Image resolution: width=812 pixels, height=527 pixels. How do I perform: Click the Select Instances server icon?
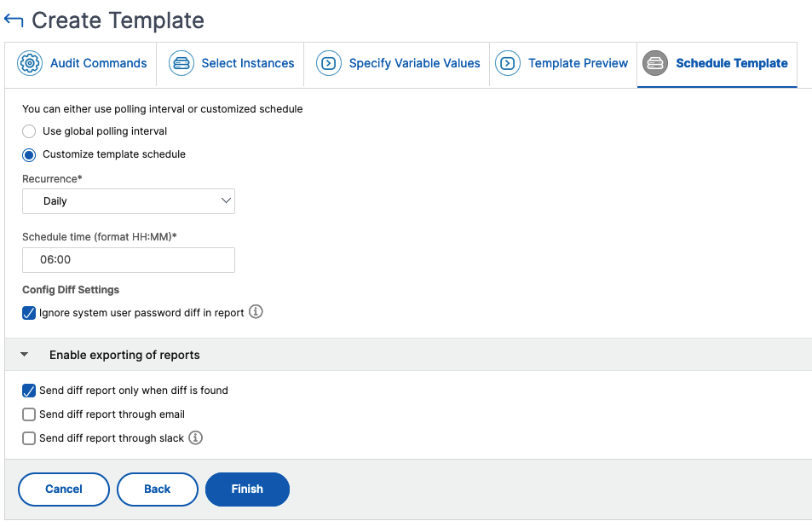point(181,63)
